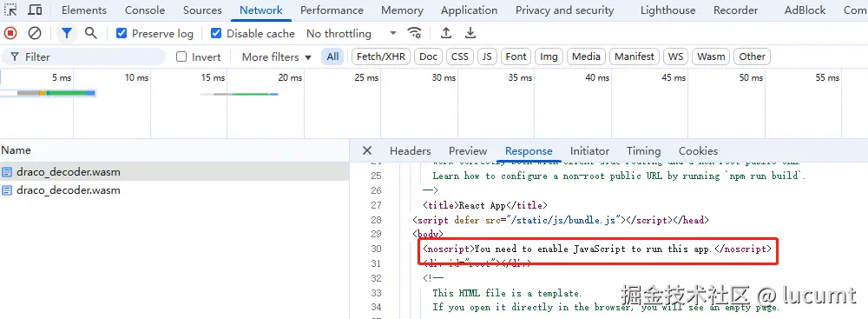This screenshot has width=868, height=319.
Task: Open Privacy and security tab
Action: pyautogui.click(x=564, y=10)
